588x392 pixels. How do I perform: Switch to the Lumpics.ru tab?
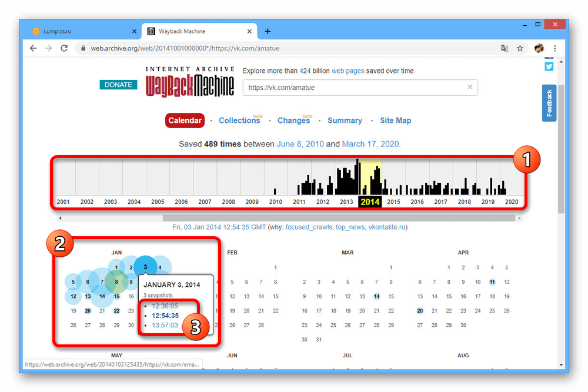pyautogui.click(x=83, y=32)
